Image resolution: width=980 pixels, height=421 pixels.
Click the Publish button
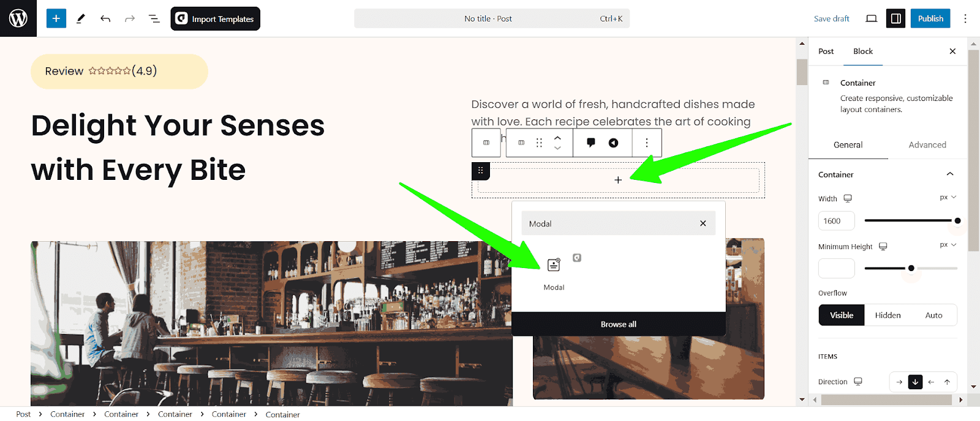click(x=930, y=18)
